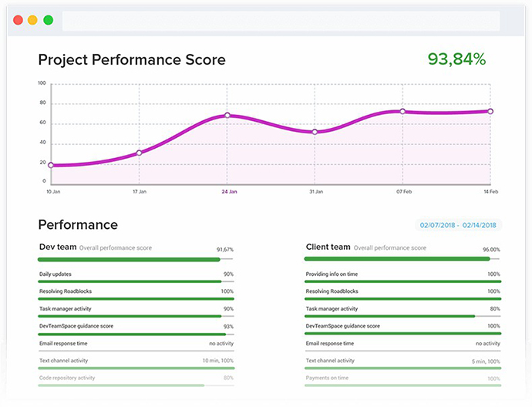Click the 93,84% overall score

pos(457,59)
